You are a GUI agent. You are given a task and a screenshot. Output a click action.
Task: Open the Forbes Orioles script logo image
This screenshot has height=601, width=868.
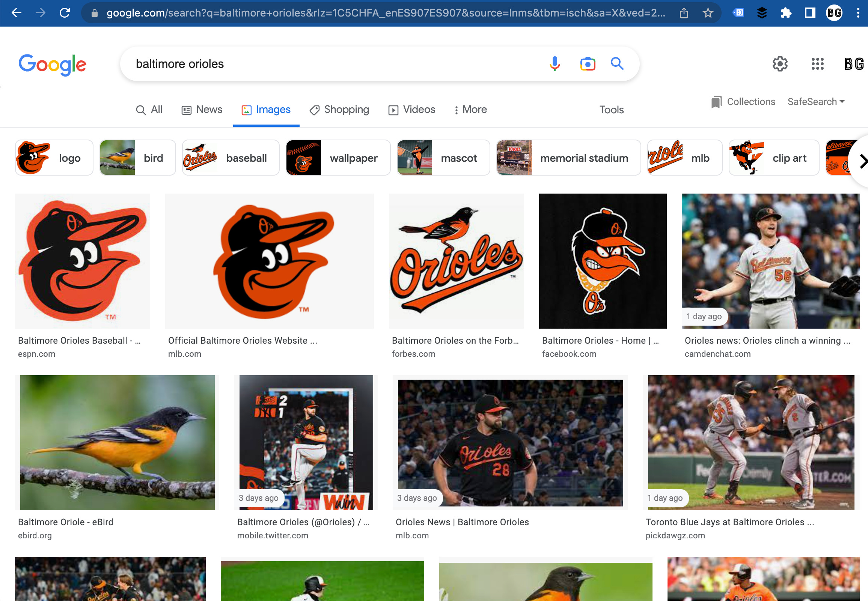pos(456,261)
